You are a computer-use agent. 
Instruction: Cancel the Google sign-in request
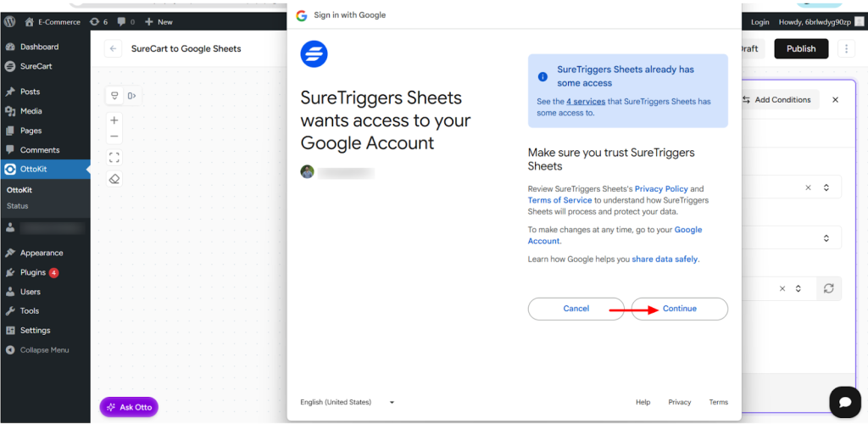(576, 309)
